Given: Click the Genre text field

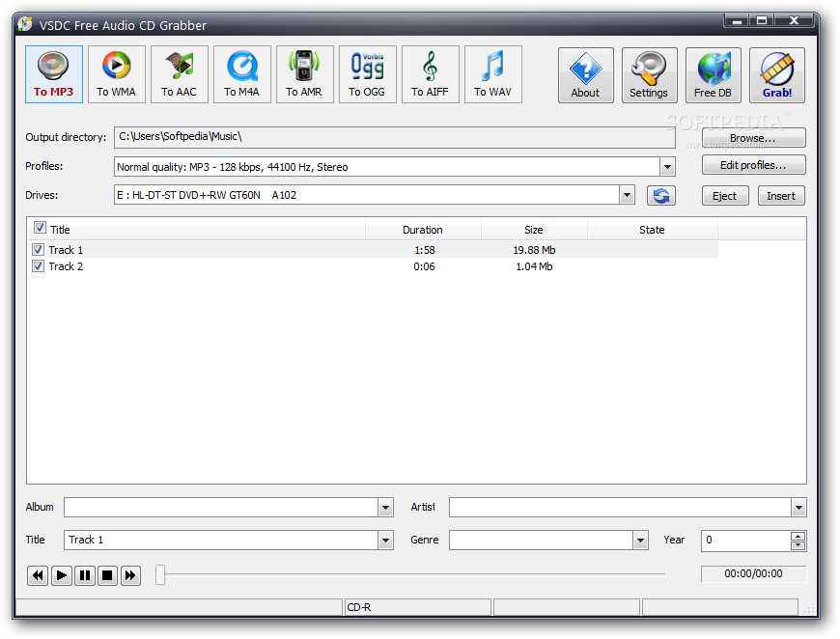Looking at the screenshot, I should 541,540.
